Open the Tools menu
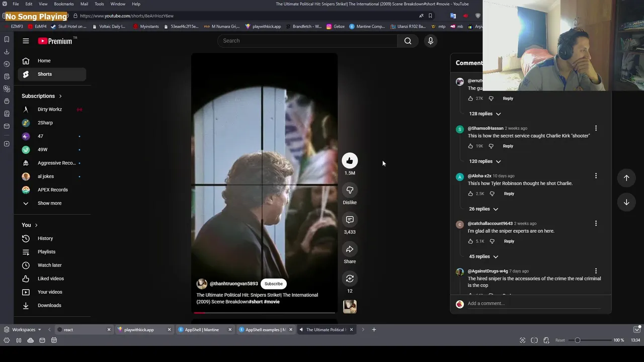 pos(99,4)
